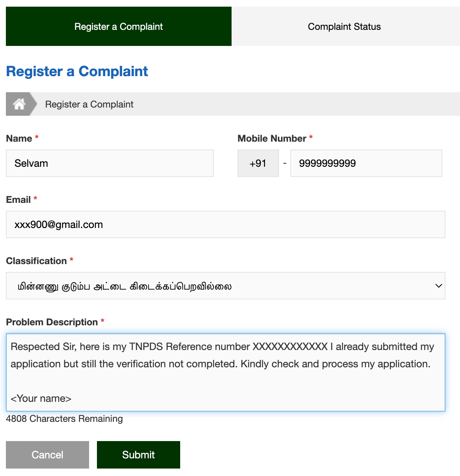
Task: Click the Problem Description label
Action: coord(52,322)
